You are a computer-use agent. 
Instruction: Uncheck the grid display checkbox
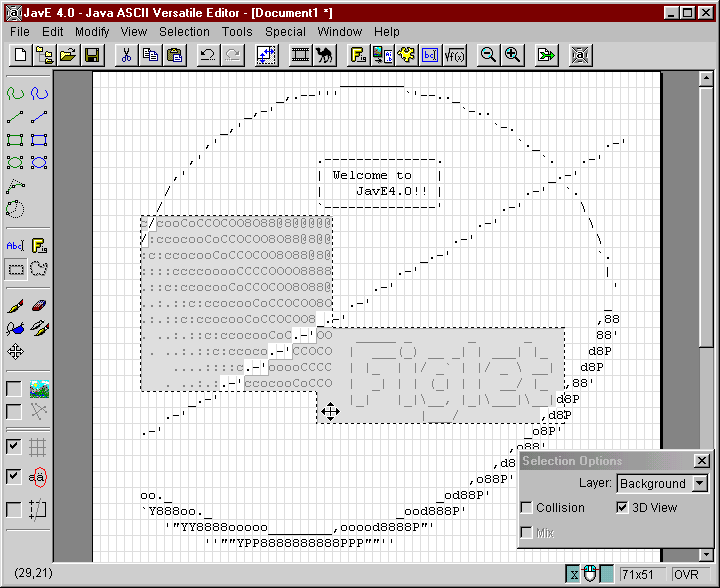coord(14,446)
